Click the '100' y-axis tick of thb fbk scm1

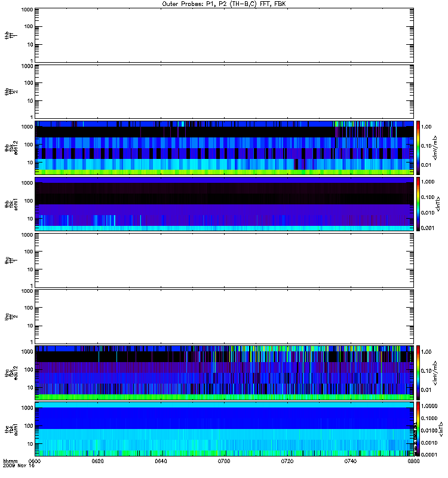[x=29, y=201]
